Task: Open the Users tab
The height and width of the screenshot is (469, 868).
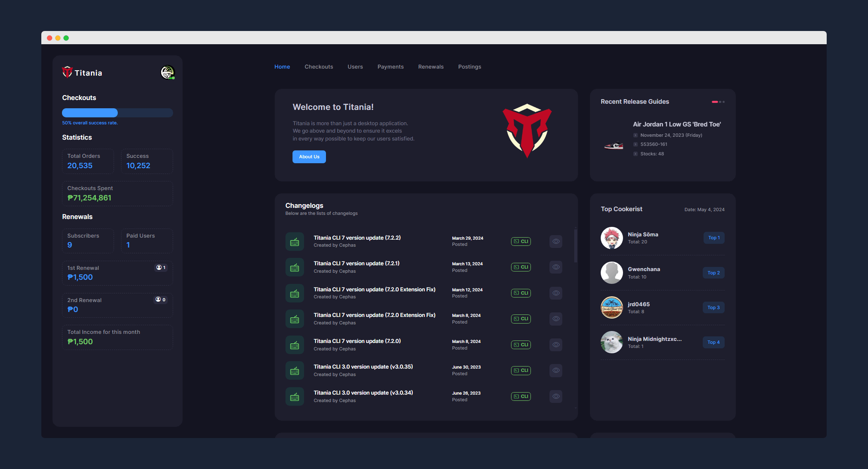Action: (x=355, y=67)
